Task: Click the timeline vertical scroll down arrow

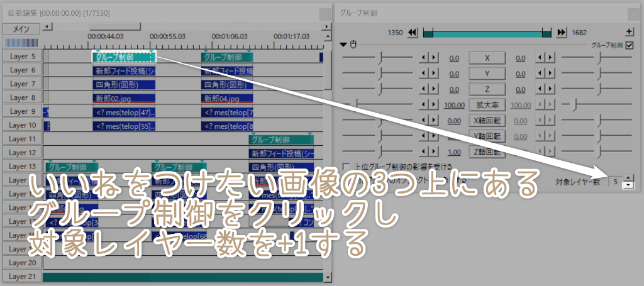Action: [327, 278]
